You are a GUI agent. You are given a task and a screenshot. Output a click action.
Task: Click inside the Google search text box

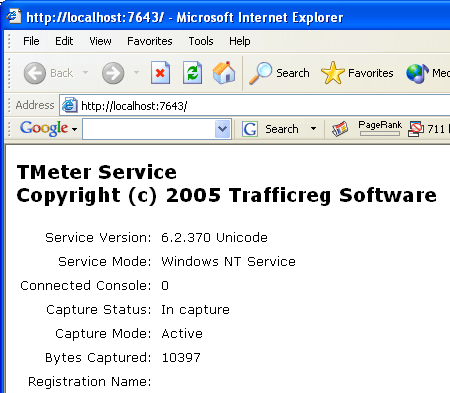click(x=149, y=129)
